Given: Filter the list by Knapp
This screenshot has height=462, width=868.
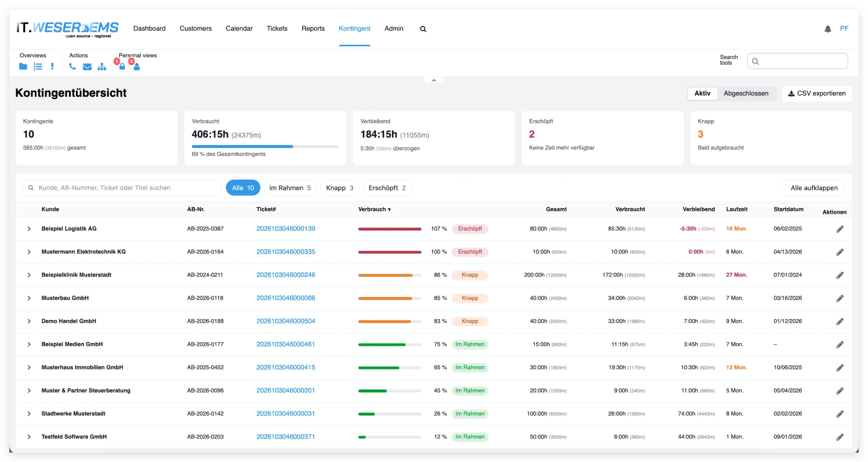Looking at the screenshot, I should click(x=340, y=188).
